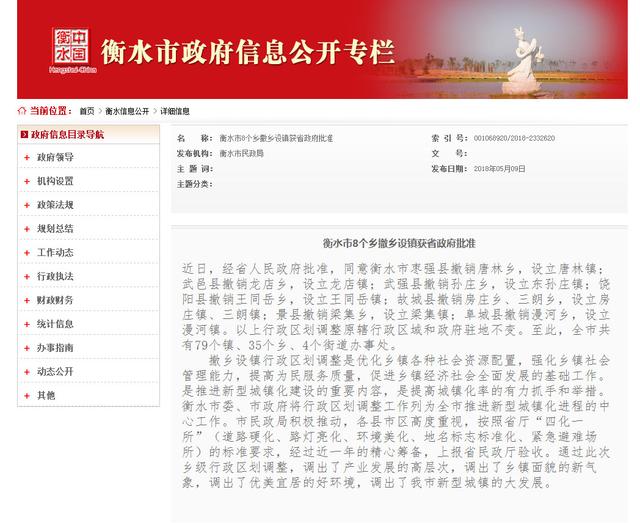Click the 名称 value text in the info table

pos(276,138)
